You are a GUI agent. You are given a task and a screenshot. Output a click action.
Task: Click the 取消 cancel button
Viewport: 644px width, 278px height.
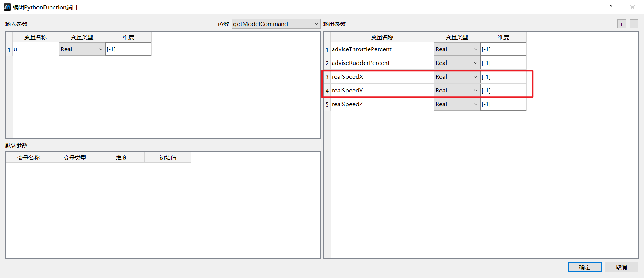[621, 267]
